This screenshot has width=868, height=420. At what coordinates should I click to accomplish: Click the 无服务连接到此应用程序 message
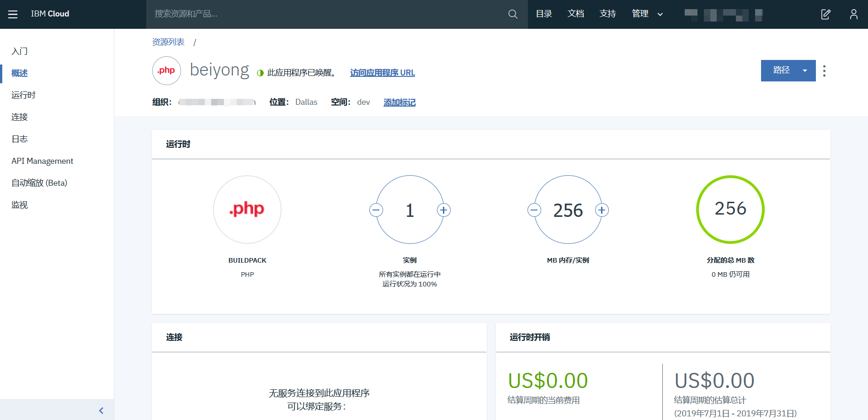coord(319,393)
